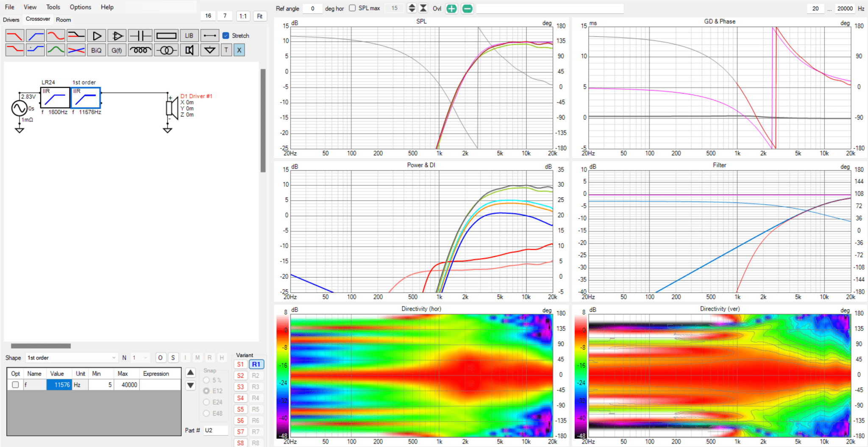Open the Help menu
This screenshot has height=447, width=868.
(x=107, y=7)
